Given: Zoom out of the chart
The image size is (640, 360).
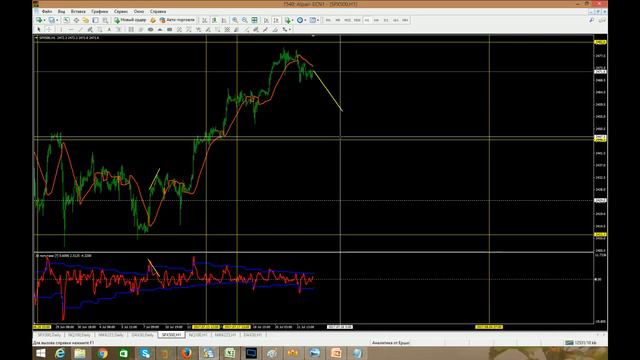Looking at the screenshot, I should 244,20.
